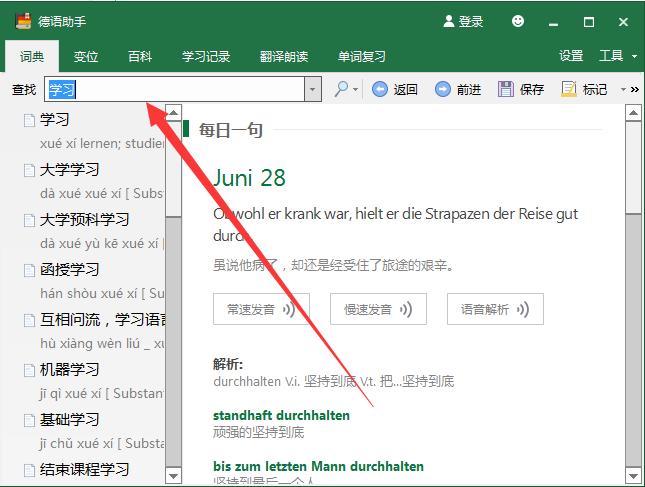This screenshot has width=645, height=487.
Task: Expand the toolbar overflow chevron
Action: [635, 89]
